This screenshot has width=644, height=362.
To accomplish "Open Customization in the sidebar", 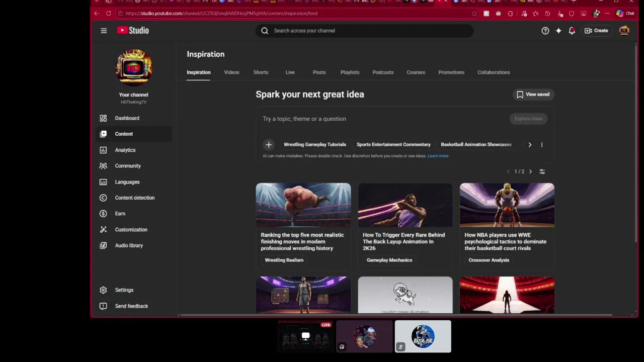I will 133,230.
